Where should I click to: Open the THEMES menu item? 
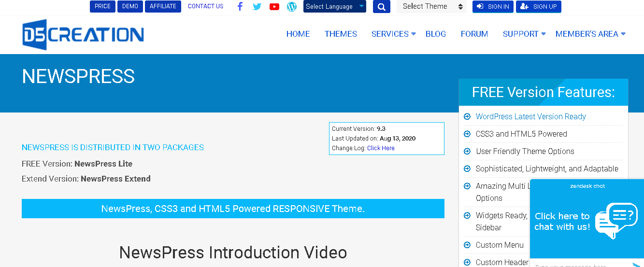click(x=341, y=34)
